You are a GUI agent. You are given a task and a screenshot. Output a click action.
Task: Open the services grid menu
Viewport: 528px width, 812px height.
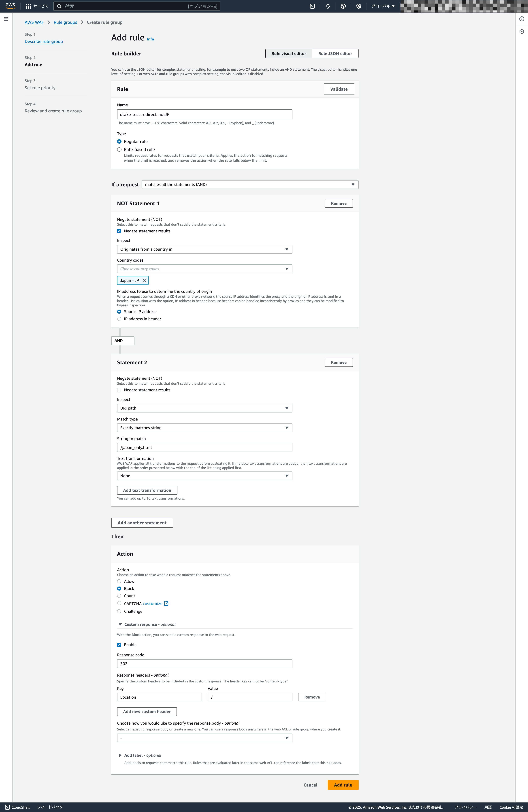(x=28, y=6)
